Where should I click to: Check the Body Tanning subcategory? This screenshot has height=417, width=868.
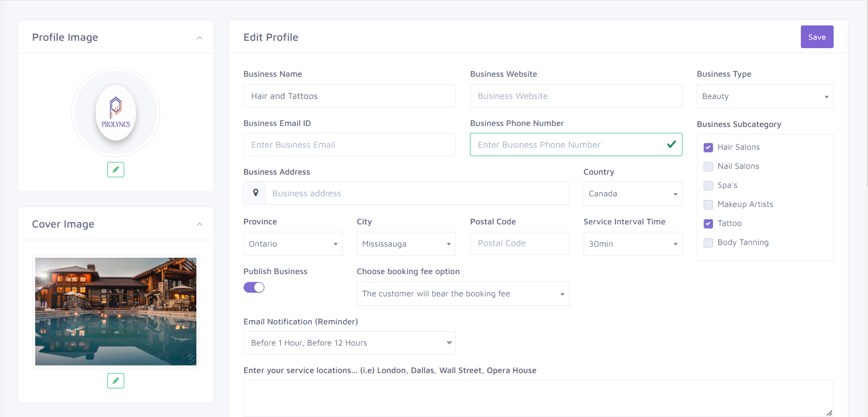pyautogui.click(x=708, y=243)
